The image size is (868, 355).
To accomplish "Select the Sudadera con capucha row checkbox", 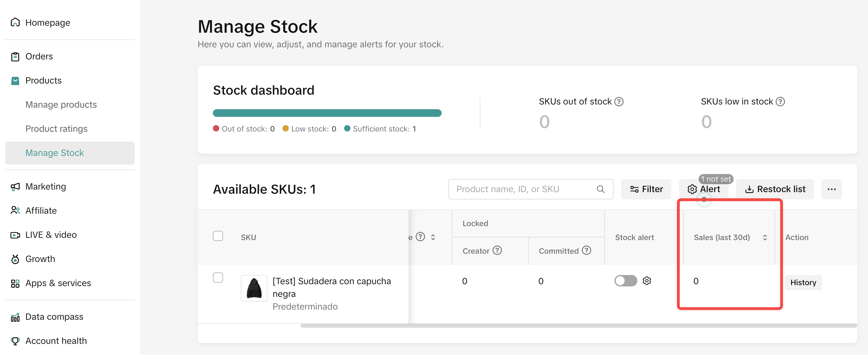I will tap(218, 277).
